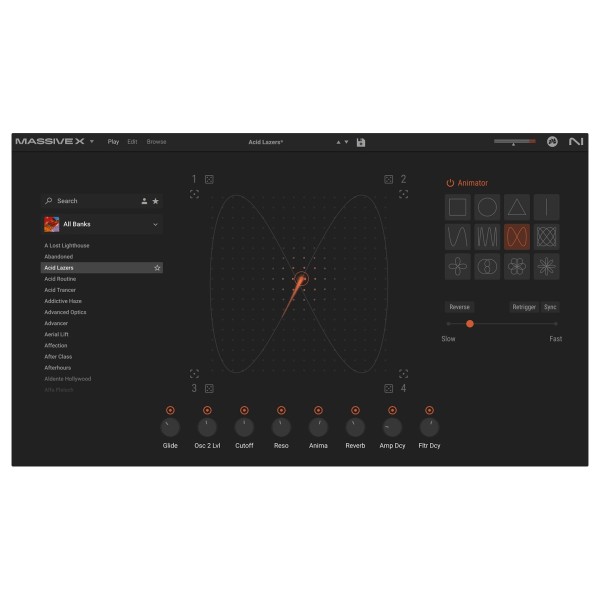Switch to the Edit view
This screenshot has height=600, width=600.
click(132, 142)
